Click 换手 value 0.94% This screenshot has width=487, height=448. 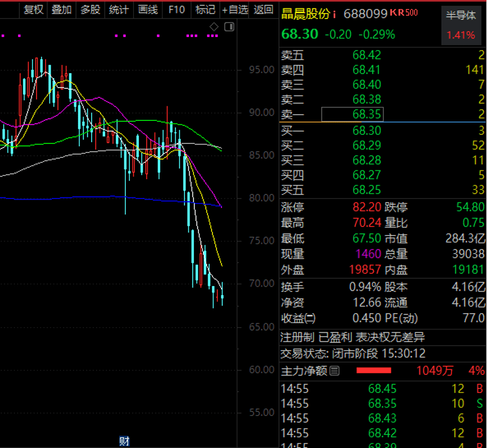(x=366, y=287)
